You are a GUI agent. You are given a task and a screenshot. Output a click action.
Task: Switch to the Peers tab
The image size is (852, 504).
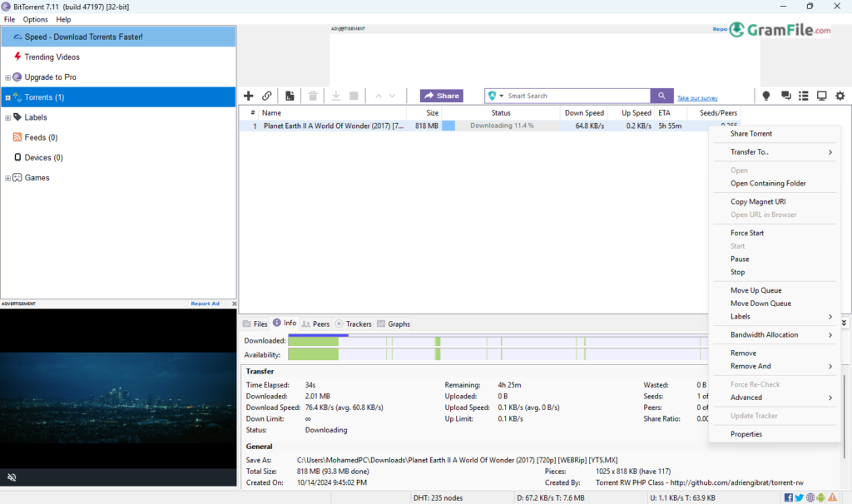coord(315,324)
